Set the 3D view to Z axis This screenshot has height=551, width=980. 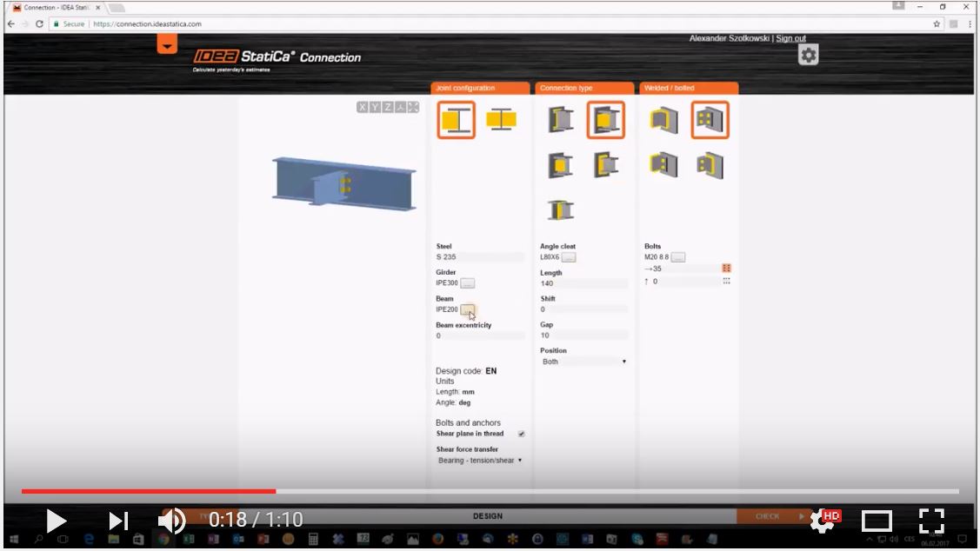point(388,108)
